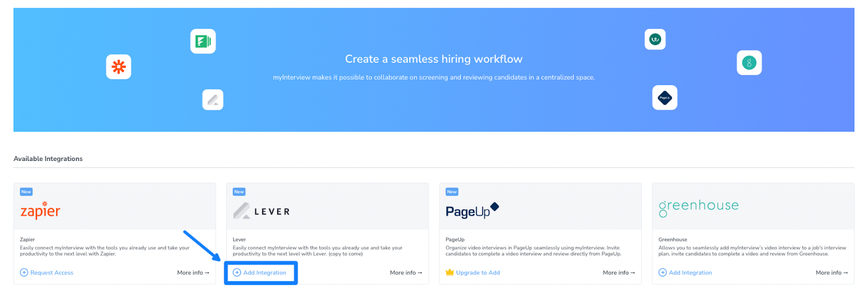Click the Greenhouse logo in integration card
868x291 pixels.
coord(698,207)
